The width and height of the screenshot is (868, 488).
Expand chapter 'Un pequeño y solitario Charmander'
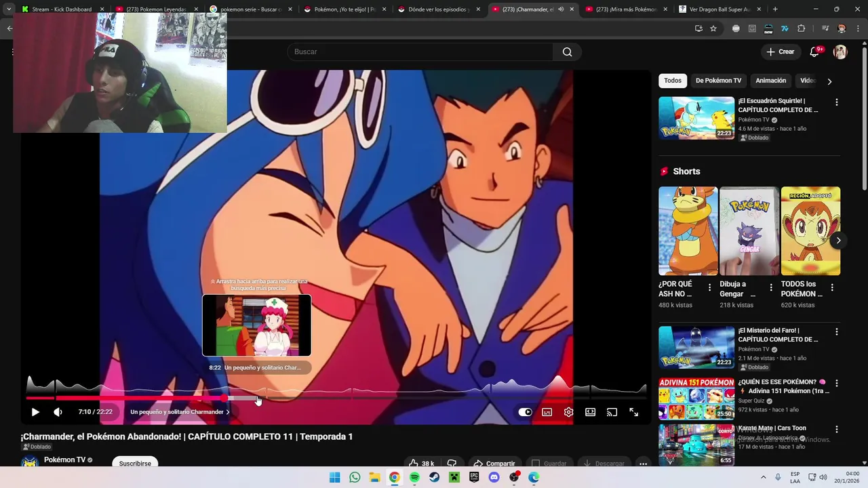(x=180, y=412)
